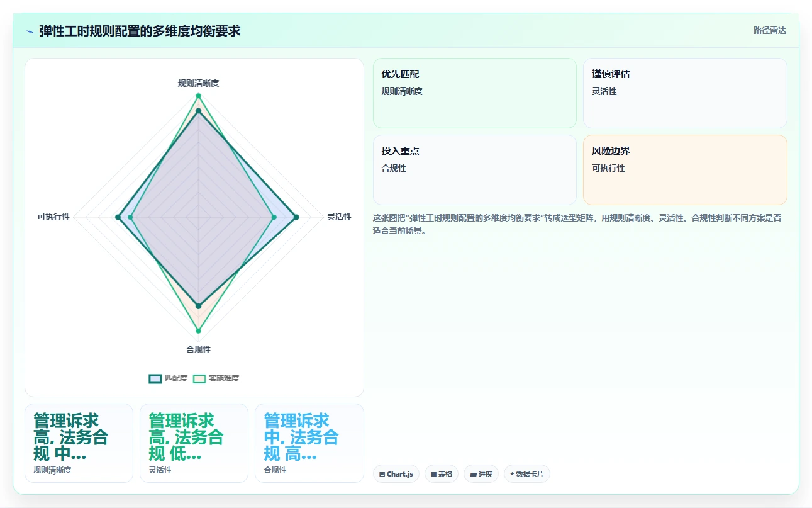This screenshot has width=812, height=508.
Task: Open the dark green stat card labeled 规则清晰度
Action: pos(79,443)
